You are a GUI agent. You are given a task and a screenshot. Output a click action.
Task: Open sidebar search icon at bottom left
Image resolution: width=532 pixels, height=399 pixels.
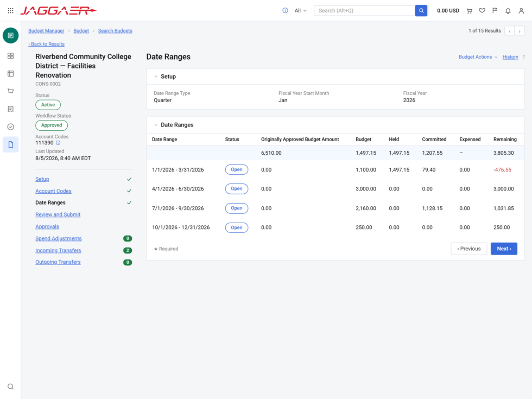click(10, 387)
